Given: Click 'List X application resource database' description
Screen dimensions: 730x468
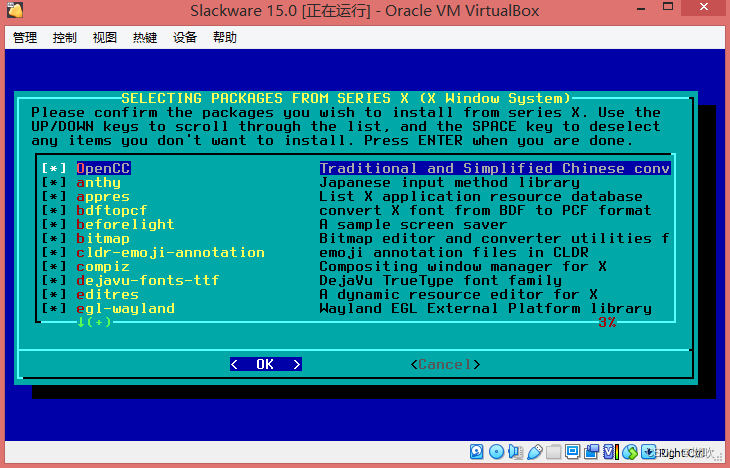Looking at the screenshot, I should (x=481, y=197).
